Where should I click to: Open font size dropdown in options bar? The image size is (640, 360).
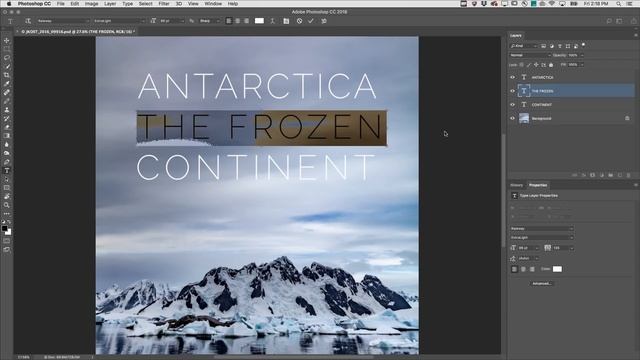[171, 21]
